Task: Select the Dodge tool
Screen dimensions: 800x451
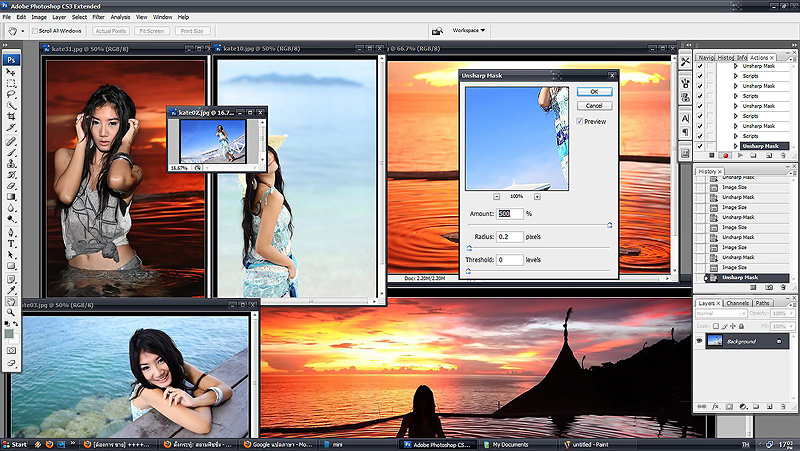Action: click(x=11, y=219)
